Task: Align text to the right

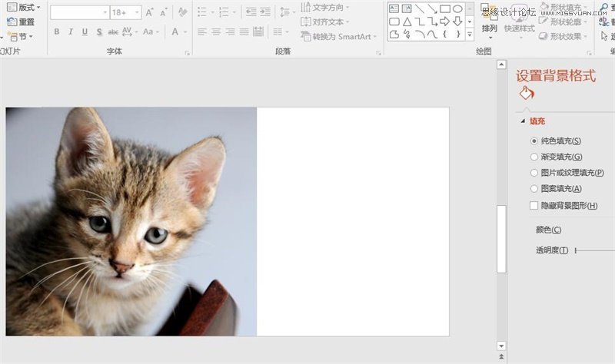Action: click(230, 31)
